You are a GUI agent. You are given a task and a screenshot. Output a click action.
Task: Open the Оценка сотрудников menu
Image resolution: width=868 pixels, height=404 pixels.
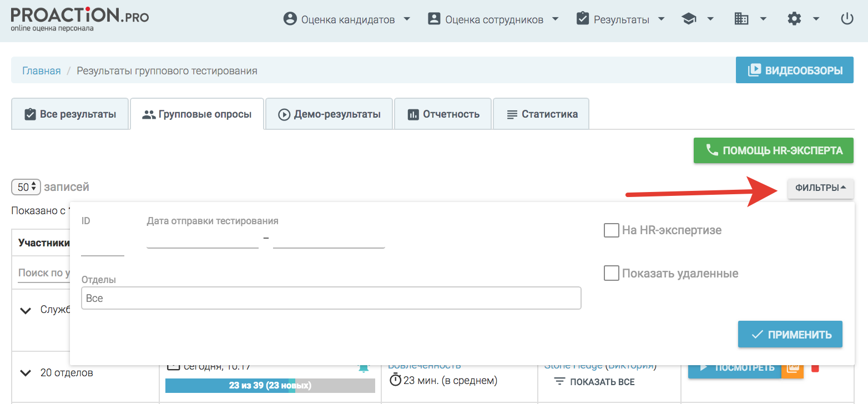pos(493,19)
